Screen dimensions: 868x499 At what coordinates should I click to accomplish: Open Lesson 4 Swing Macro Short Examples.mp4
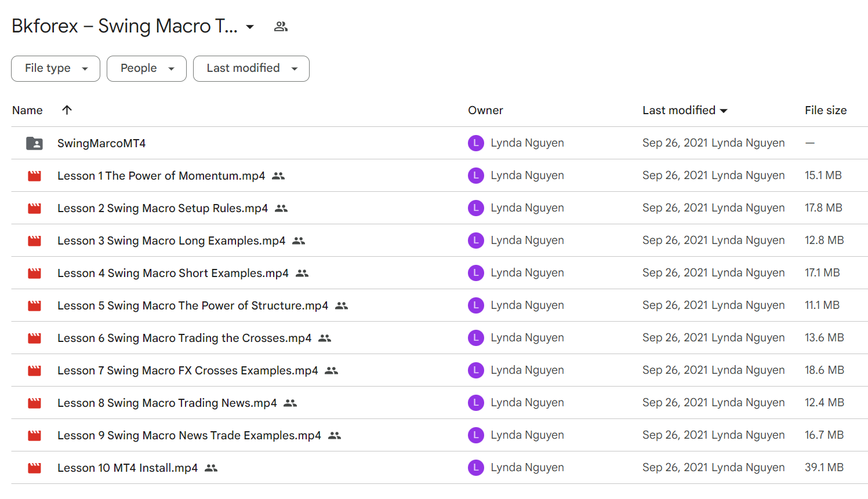[173, 273]
